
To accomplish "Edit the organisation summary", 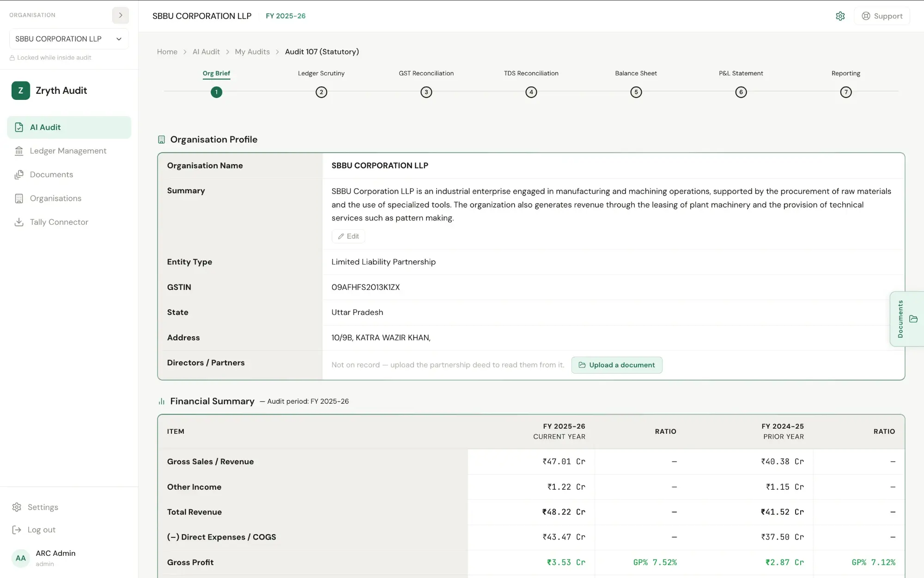I will 348,236.
